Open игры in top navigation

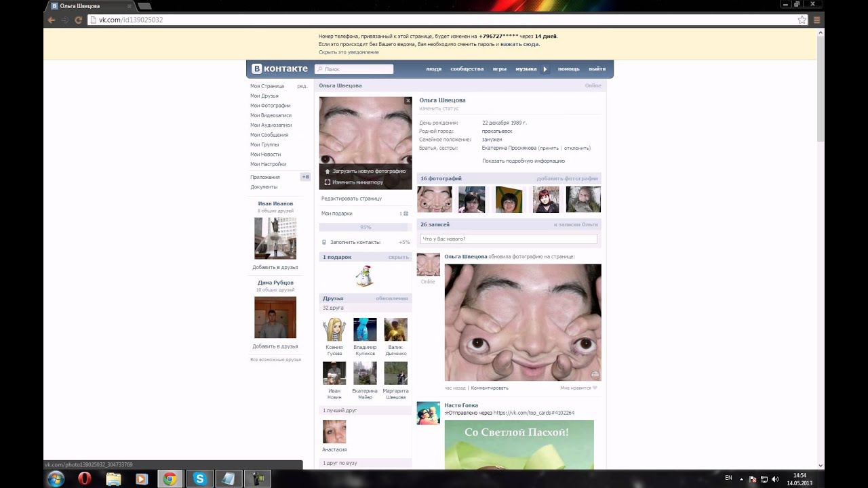[x=500, y=69]
